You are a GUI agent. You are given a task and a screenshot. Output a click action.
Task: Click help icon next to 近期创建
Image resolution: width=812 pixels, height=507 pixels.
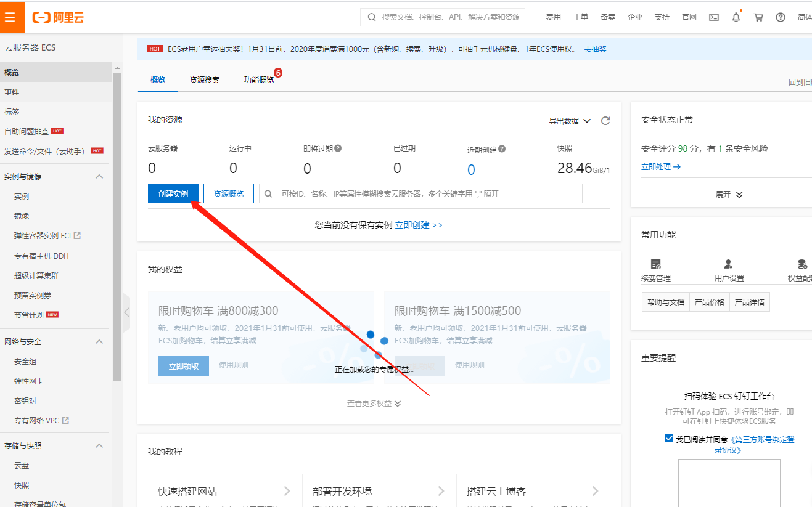point(502,149)
